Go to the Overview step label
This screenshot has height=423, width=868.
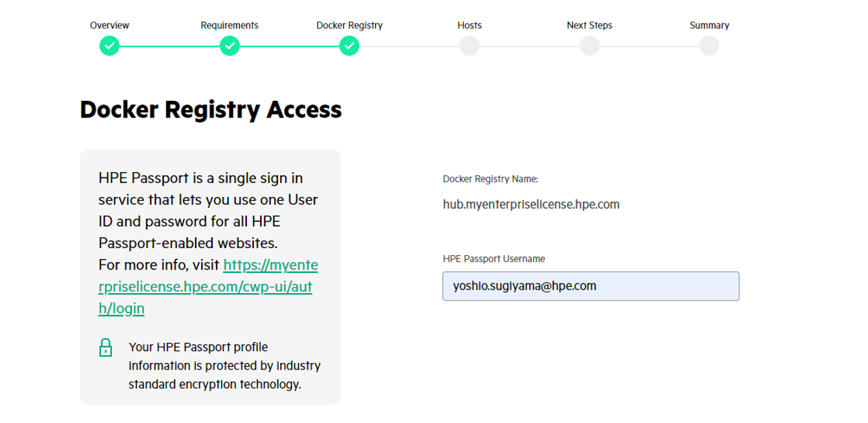(109, 26)
